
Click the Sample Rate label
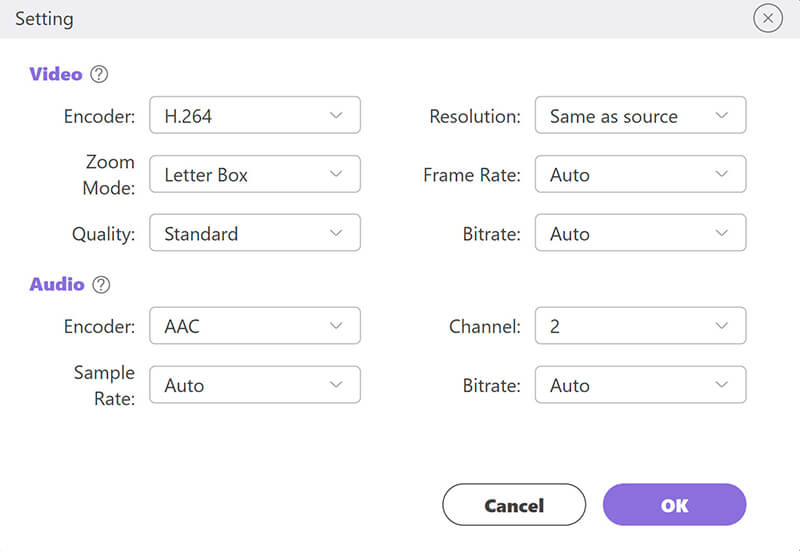[x=105, y=385]
